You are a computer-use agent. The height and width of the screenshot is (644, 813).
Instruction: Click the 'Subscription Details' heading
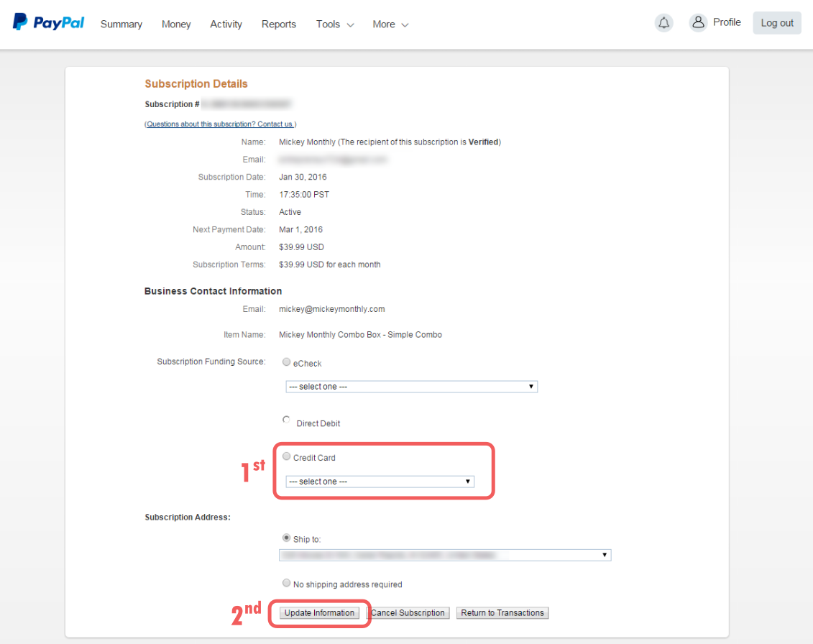(196, 84)
